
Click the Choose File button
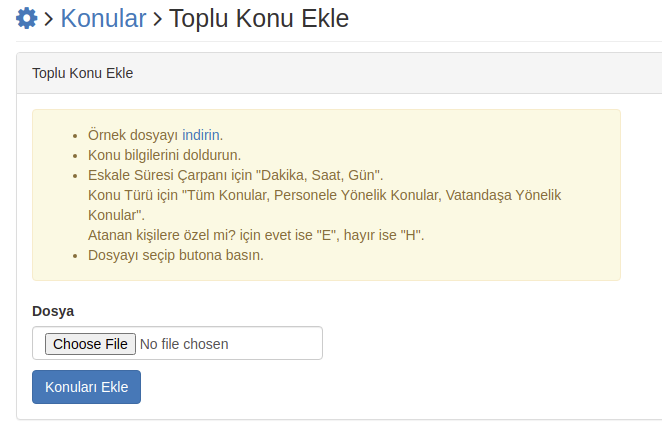90,344
